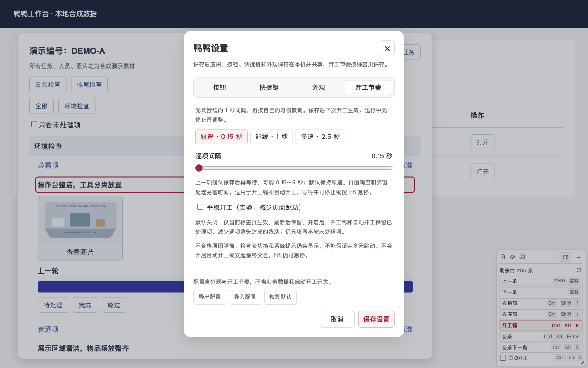Select 收尾检查 button in background page
The width and height of the screenshot is (588, 368).
90,85
